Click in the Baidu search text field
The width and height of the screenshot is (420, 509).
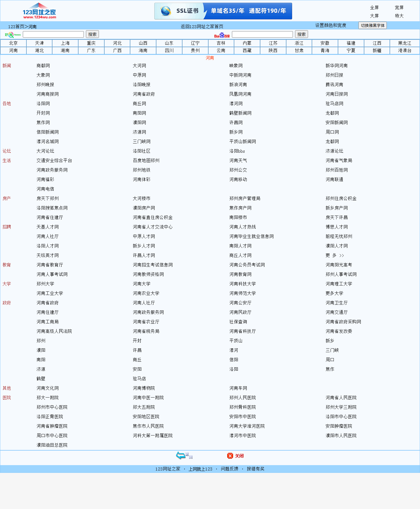click(262, 34)
